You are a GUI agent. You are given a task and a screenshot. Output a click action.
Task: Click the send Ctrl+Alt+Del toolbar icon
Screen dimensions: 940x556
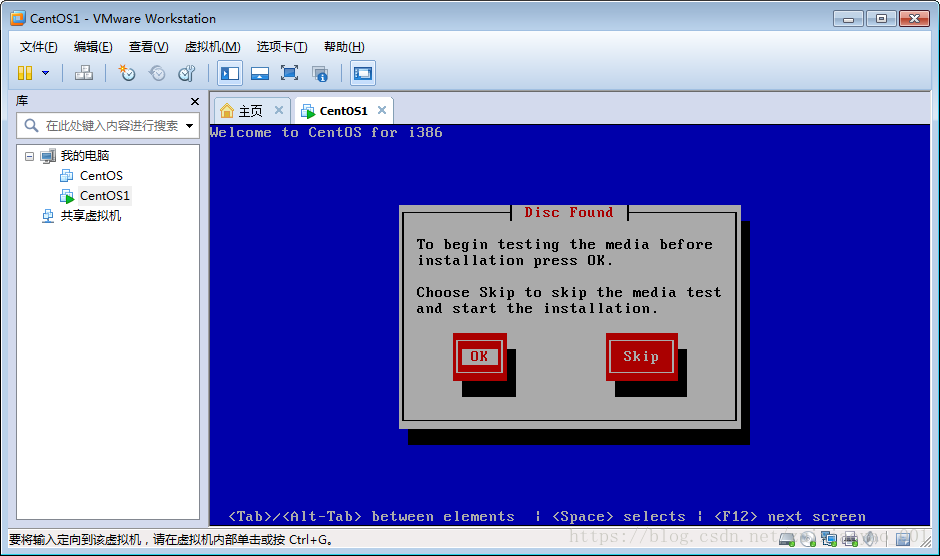tap(83, 73)
